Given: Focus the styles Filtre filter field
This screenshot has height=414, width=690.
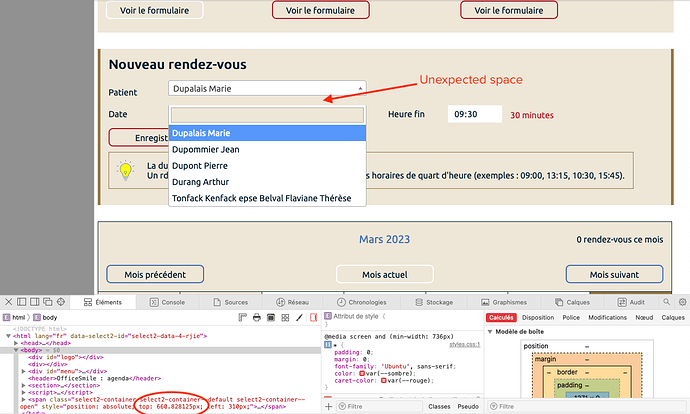Looking at the screenshot, I should (379, 407).
